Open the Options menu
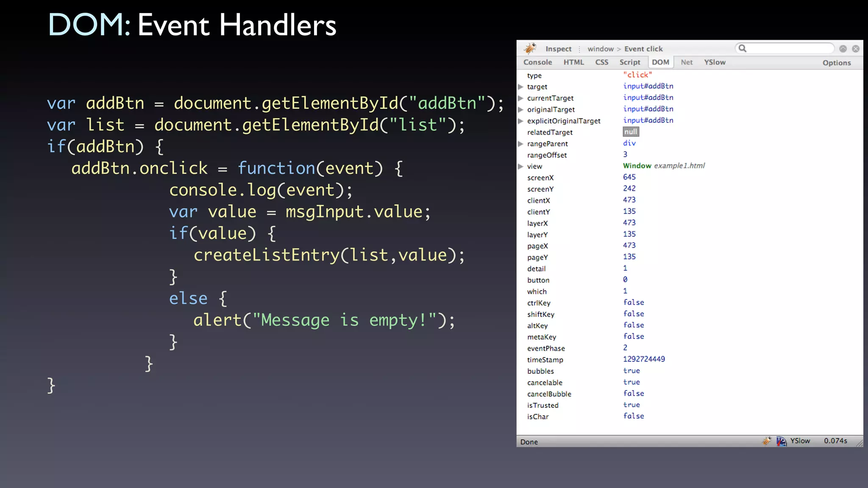This screenshot has height=488, width=868. [837, 63]
